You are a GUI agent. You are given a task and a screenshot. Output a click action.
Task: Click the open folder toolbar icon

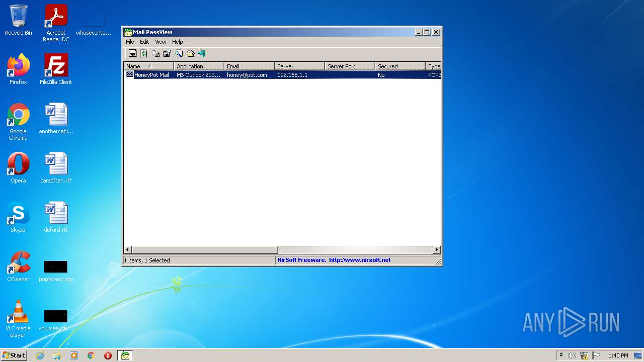(191, 53)
